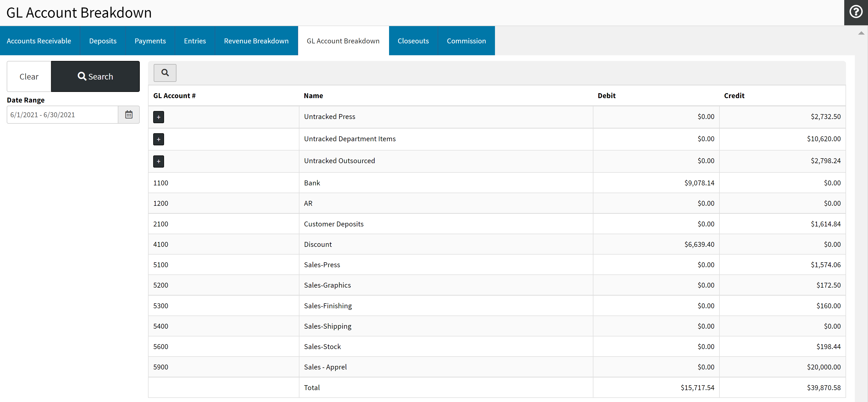The width and height of the screenshot is (868, 402).
Task: Open the Deposits tab
Action: tap(103, 41)
